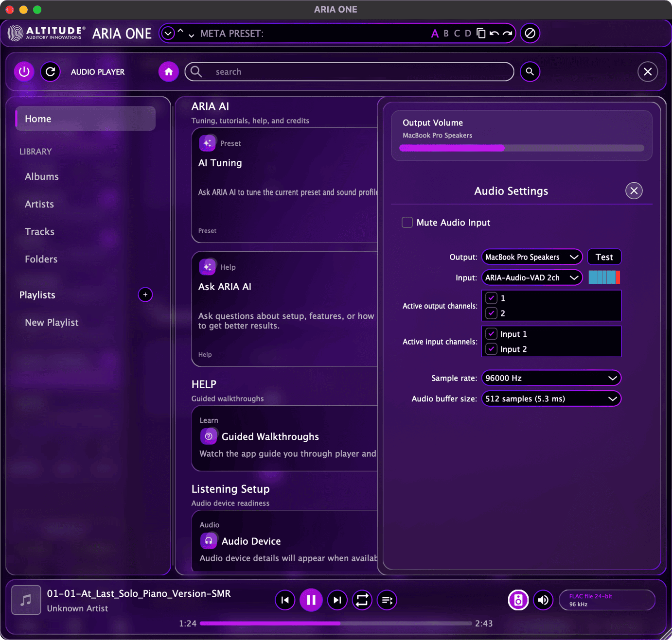The width and height of the screenshot is (672, 640).
Task: Open Folders in the library
Action: click(41, 259)
